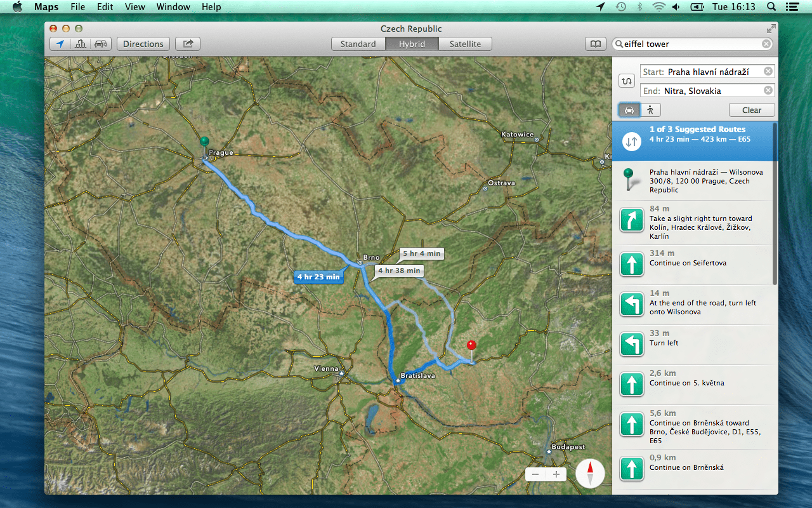Clear the eiffel tower search text
The image size is (812, 508).
pos(766,44)
